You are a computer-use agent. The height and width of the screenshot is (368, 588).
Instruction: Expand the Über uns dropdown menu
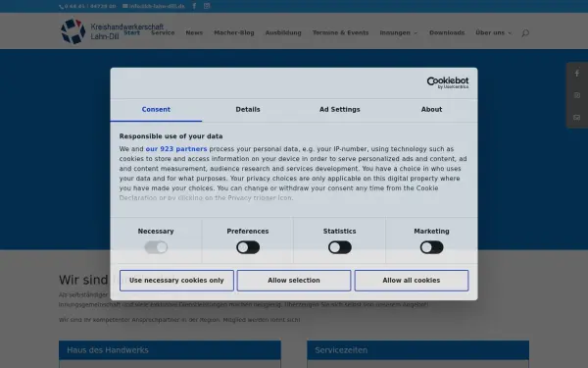pos(493,33)
